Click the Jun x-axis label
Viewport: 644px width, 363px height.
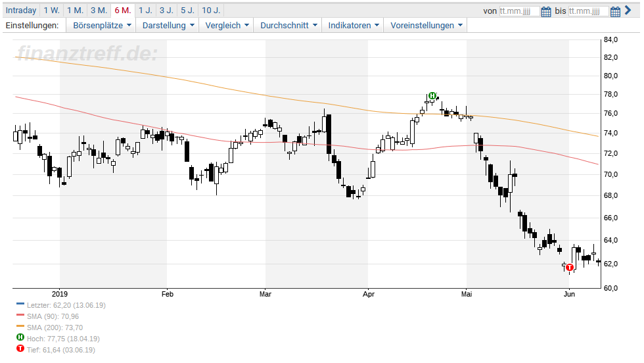[569, 294]
